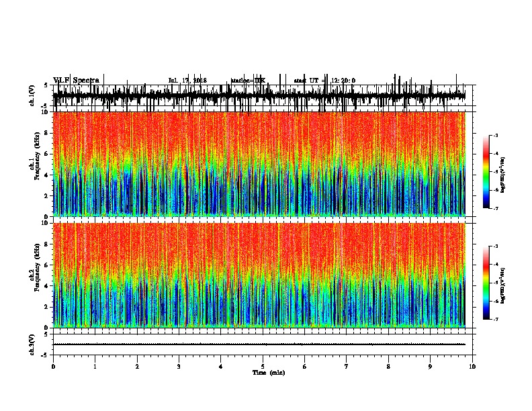The height and width of the screenshot is (411, 532).
Task: Click the date label "Jul. 17, 2018"
Action: [187, 81]
